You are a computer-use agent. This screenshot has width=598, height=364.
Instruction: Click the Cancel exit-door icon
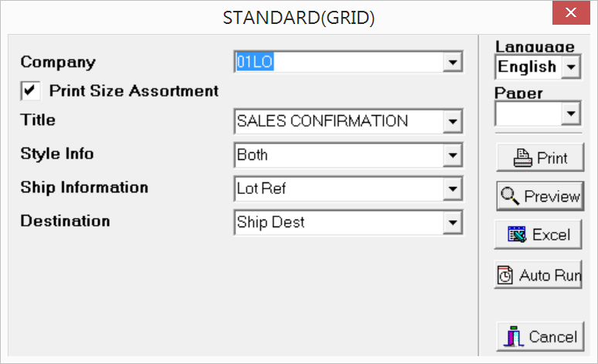514,336
